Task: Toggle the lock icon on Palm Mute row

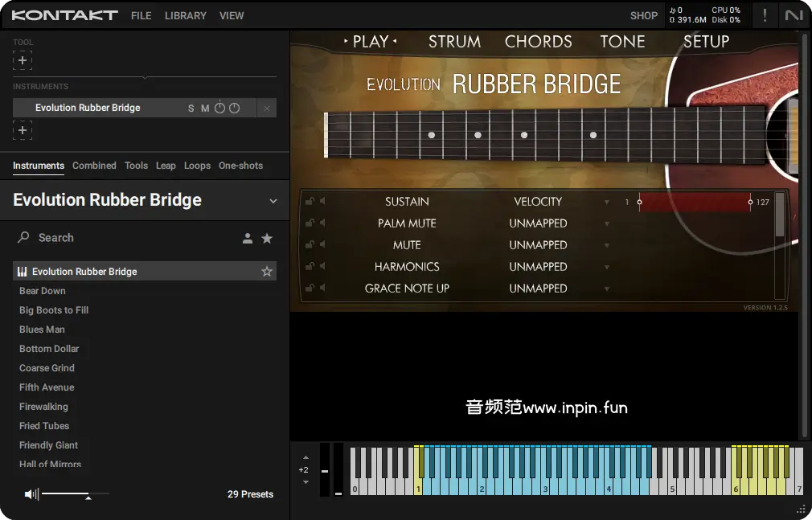Action: (310, 223)
